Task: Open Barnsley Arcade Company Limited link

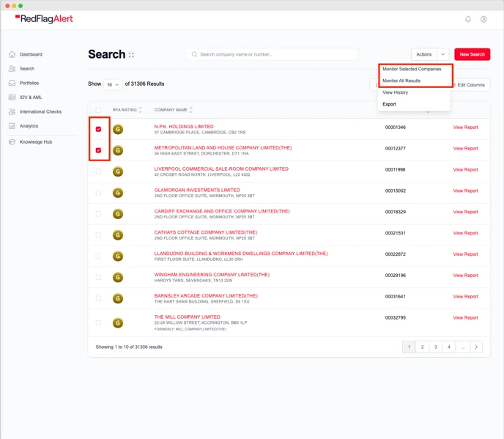Action: (x=206, y=296)
